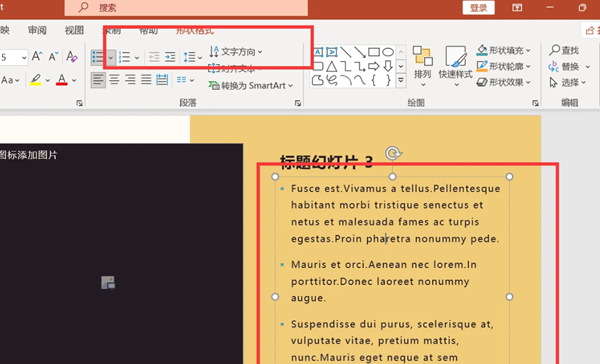Screen dimensions: 600x364
Task: Click the decrease list level icon
Action: [154, 57]
